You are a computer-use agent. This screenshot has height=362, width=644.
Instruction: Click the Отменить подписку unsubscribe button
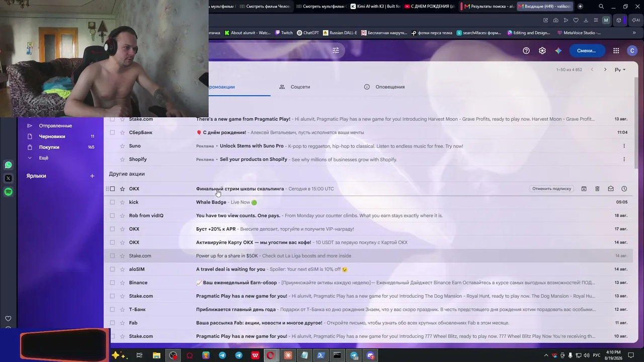pyautogui.click(x=552, y=189)
